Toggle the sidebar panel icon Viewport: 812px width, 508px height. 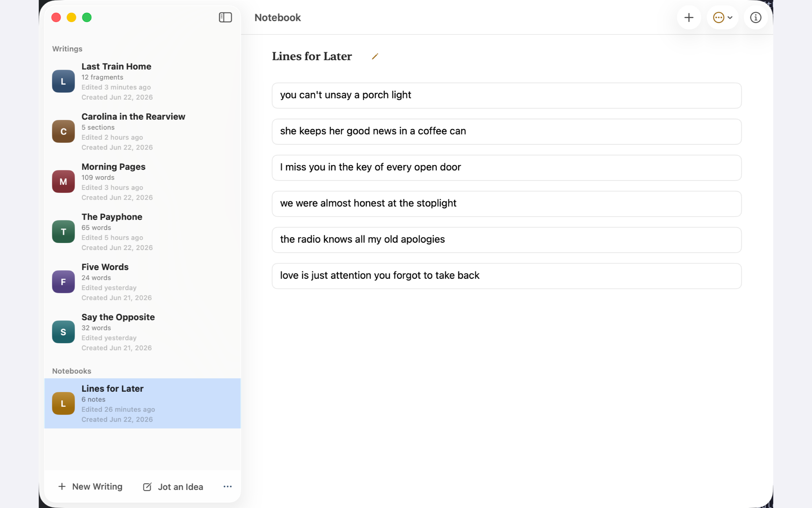[x=225, y=17]
